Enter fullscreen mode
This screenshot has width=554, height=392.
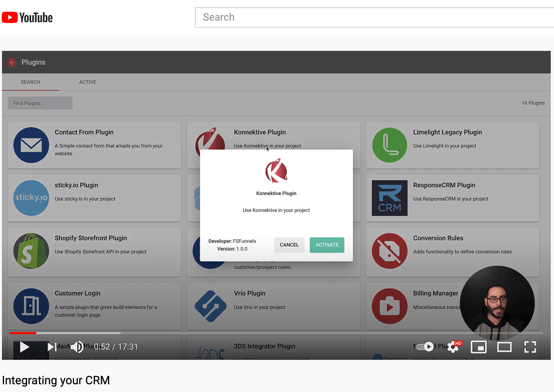tap(530, 347)
